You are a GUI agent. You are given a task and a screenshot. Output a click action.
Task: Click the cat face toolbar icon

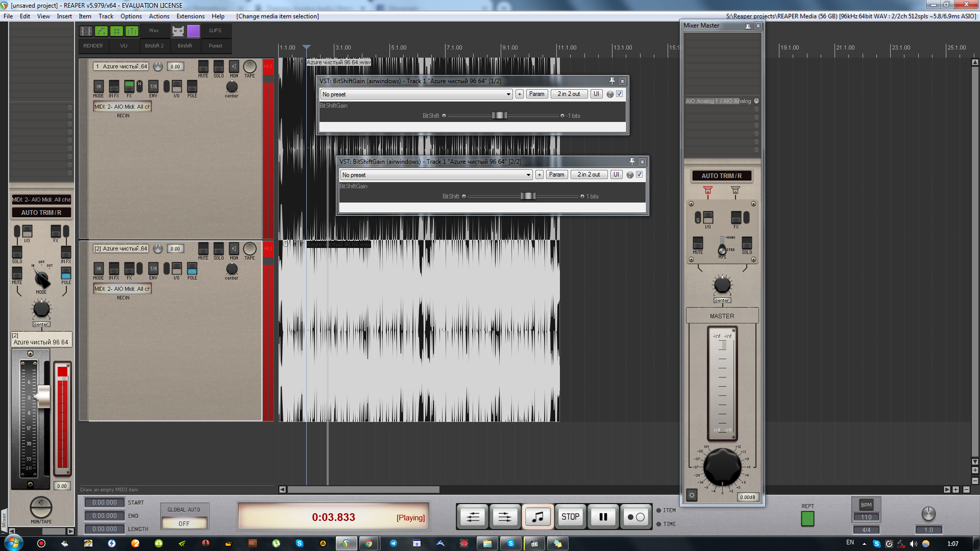pos(178,31)
